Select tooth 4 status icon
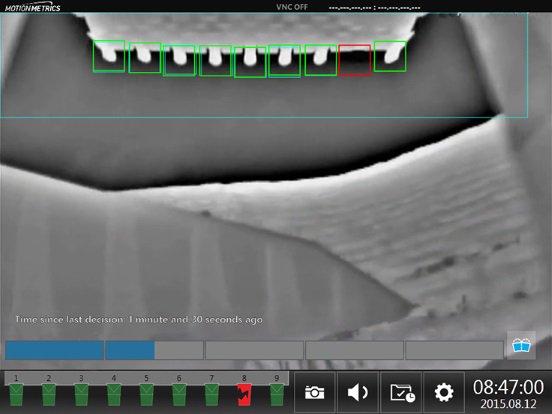 (114, 395)
